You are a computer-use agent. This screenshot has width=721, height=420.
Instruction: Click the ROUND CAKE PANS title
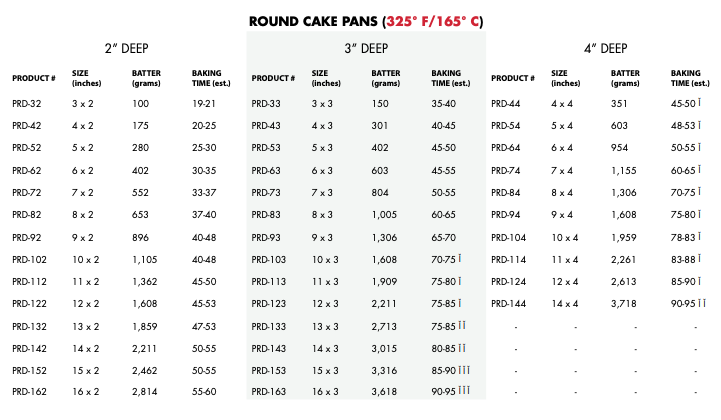pyautogui.click(x=366, y=22)
